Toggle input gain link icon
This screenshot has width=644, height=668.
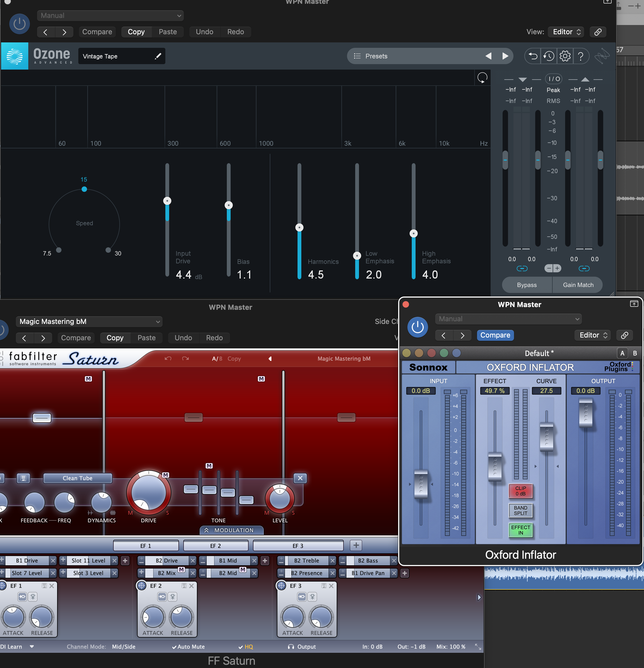522,269
